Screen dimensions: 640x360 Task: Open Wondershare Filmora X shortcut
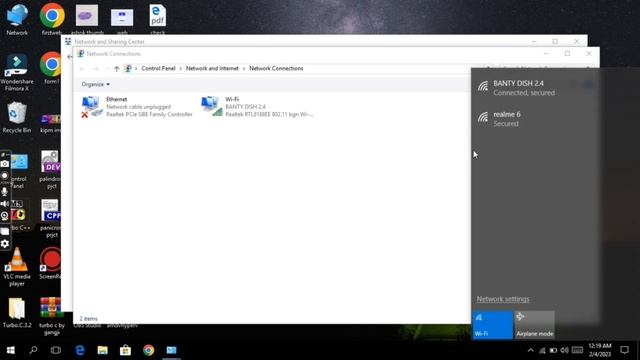[17, 72]
